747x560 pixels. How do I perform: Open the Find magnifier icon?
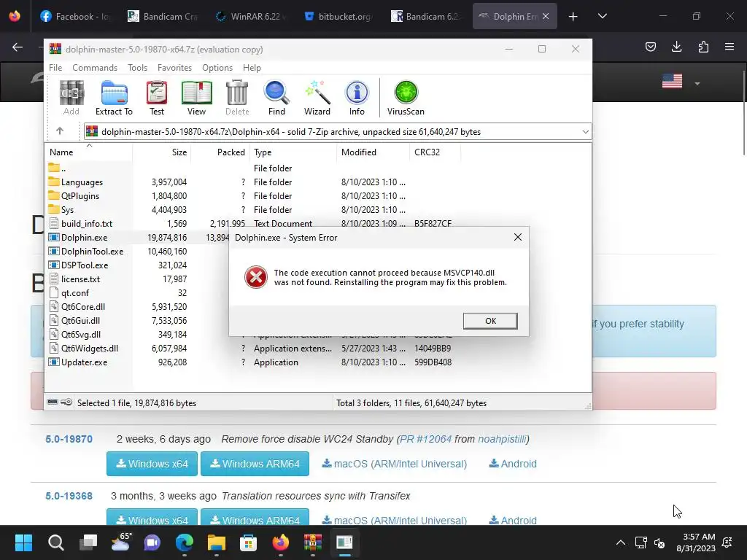tap(276, 98)
